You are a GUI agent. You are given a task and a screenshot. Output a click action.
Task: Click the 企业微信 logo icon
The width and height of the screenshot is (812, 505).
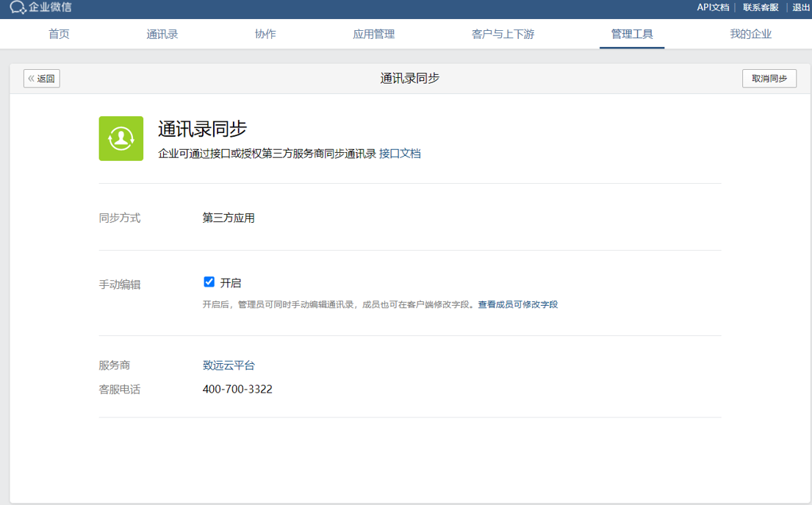click(18, 8)
